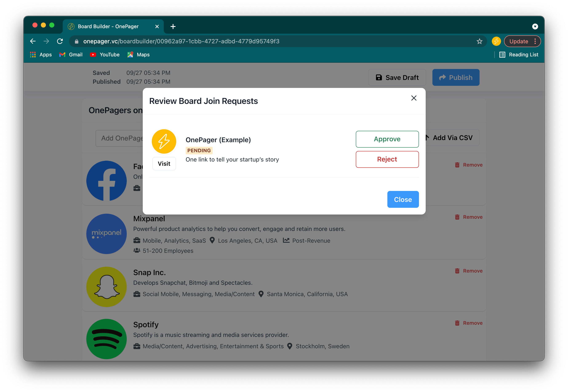This screenshot has width=568, height=392.
Task: Close modal with the X icon
Action: click(414, 98)
